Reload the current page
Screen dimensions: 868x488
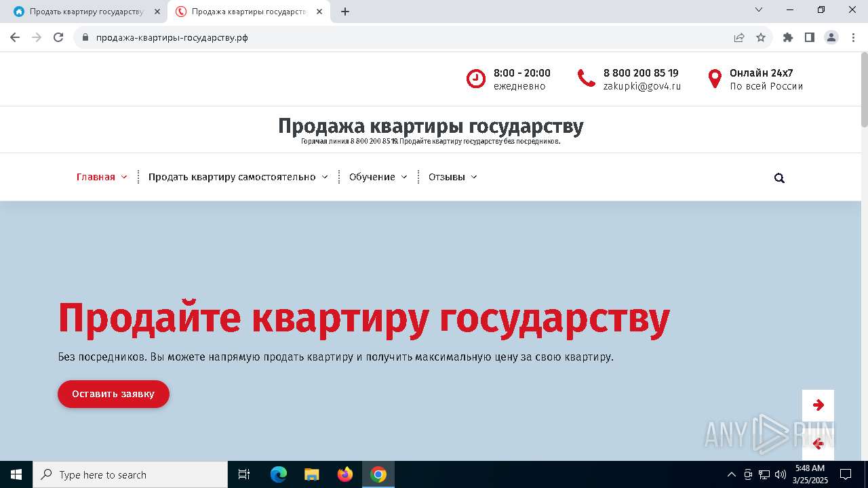[x=58, y=37]
